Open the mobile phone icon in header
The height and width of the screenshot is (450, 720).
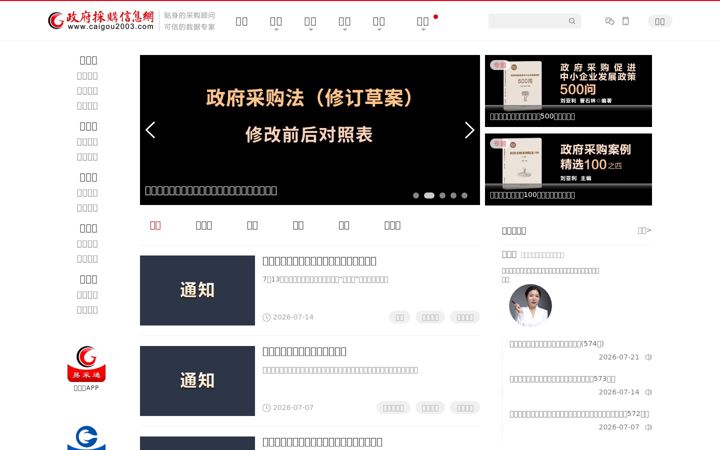[625, 21]
